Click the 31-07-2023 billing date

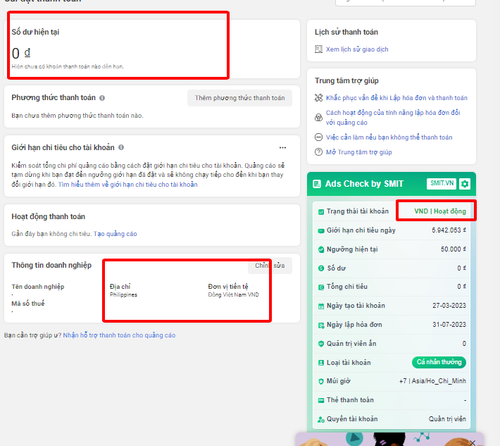tap(449, 325)
